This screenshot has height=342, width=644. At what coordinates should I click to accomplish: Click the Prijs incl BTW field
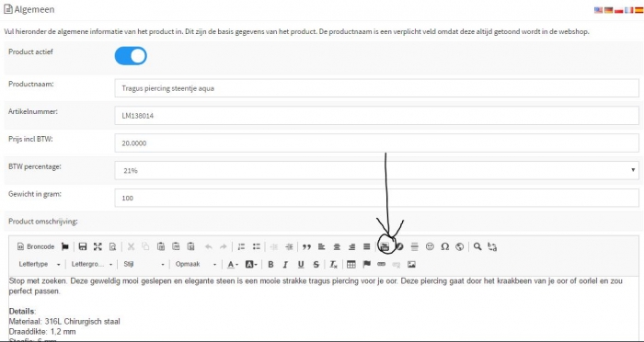click(376, 142)
